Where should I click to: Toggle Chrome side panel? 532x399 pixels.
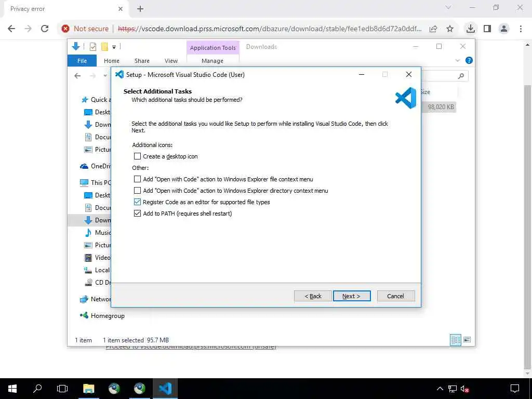pyautogui.click(x=487, y=29)
